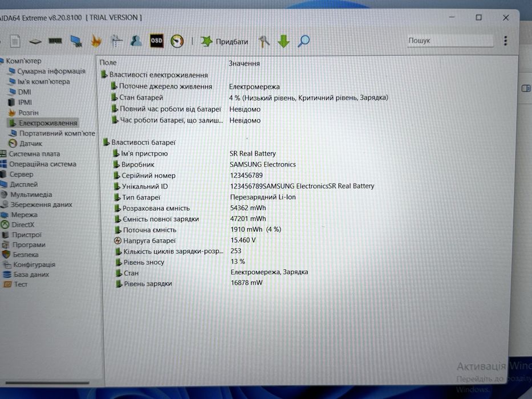Click the report wizard toolbar icon

coord(116,41)
